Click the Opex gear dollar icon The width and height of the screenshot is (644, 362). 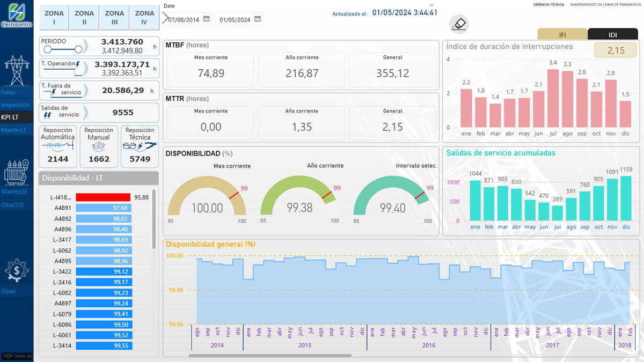17,271
